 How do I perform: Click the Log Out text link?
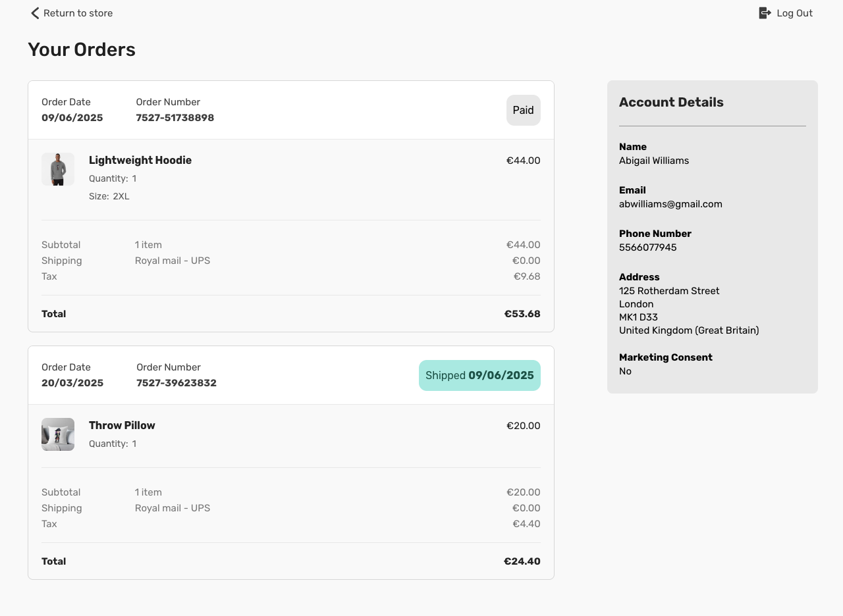click(x=794, y=13)
